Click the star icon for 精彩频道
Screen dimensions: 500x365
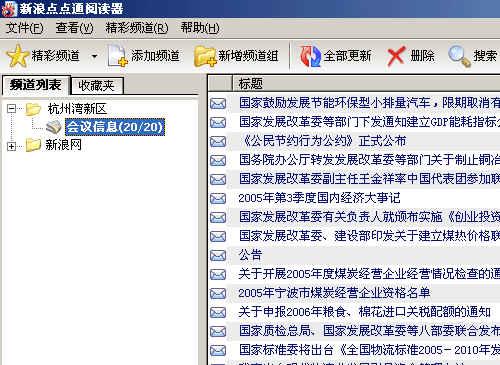pos(18,56)
